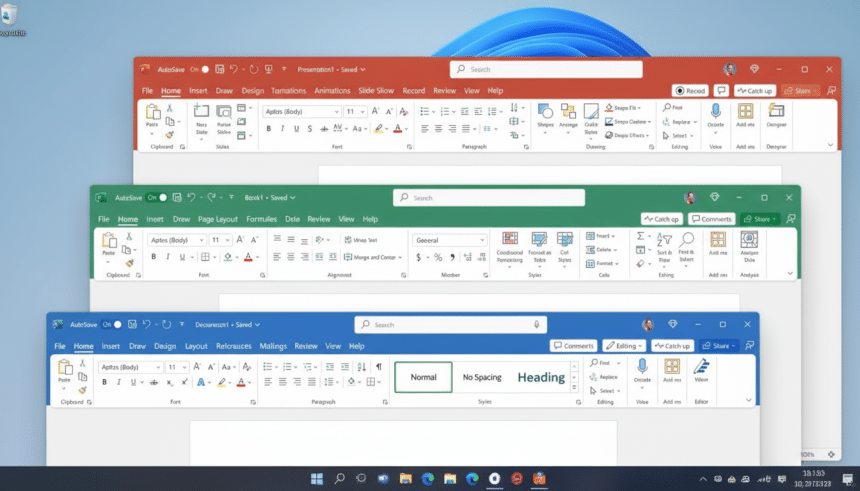Click Paste in the PowerPoint clipboard group
Image resolution: width=860 pixels, height=491 pixels.
coord(152,116)
